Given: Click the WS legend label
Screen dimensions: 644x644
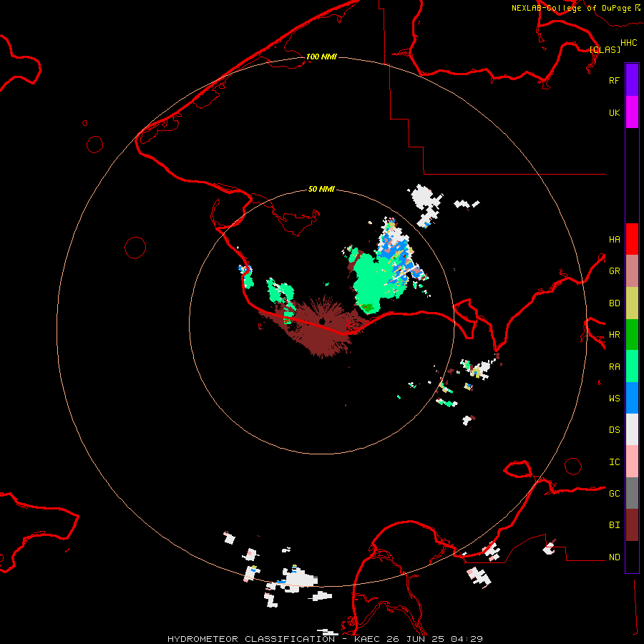Looking at the screenshot, I should 614,398.
